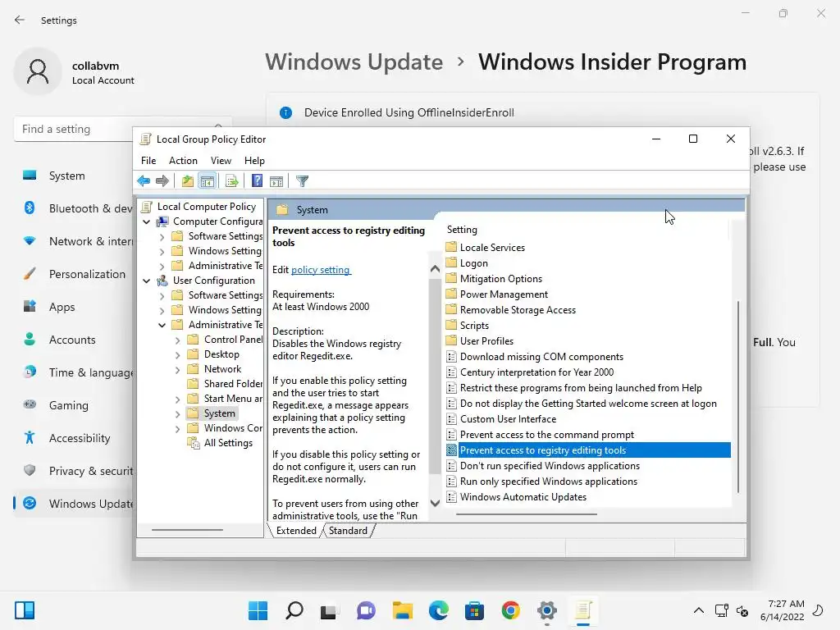
Task: Click the policy setting link
Action: click(321, 270)
